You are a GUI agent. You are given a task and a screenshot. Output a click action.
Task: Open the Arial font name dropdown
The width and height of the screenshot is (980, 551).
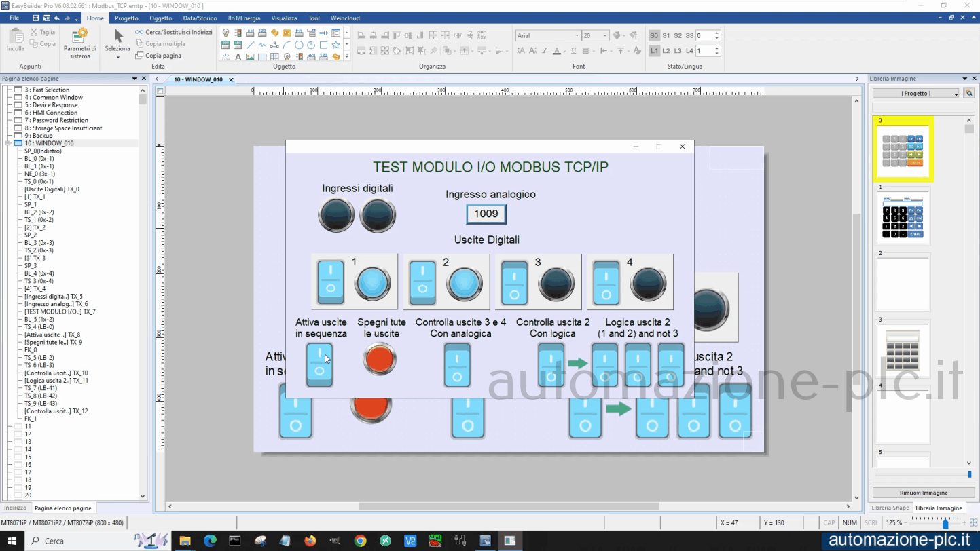(x=577, y=35)
